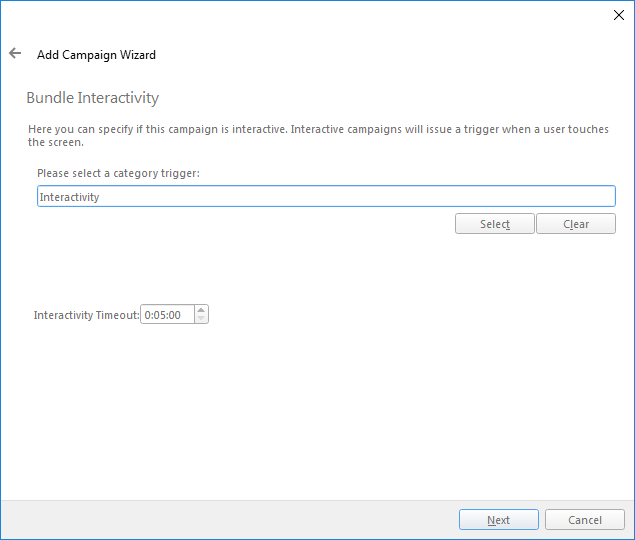Increase Interactivity Timeout with the up arrow
Image resolution: width=635 pixels, height=540 pixels.
(201, 310)
